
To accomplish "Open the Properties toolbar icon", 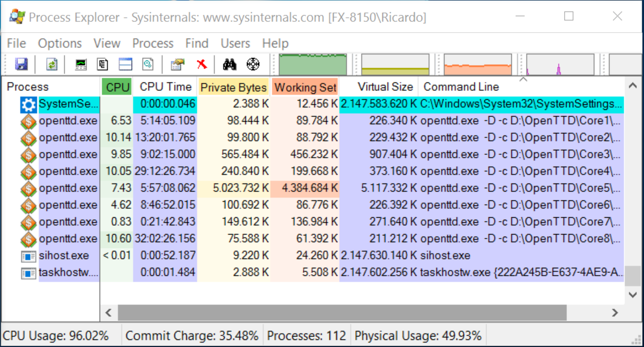I will (x=177, y=64).
